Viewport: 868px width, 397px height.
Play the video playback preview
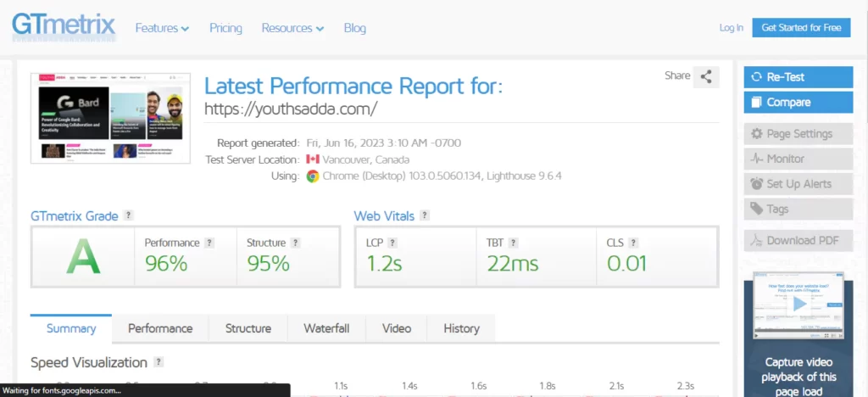pyautogui.click(x=798, y=304)
